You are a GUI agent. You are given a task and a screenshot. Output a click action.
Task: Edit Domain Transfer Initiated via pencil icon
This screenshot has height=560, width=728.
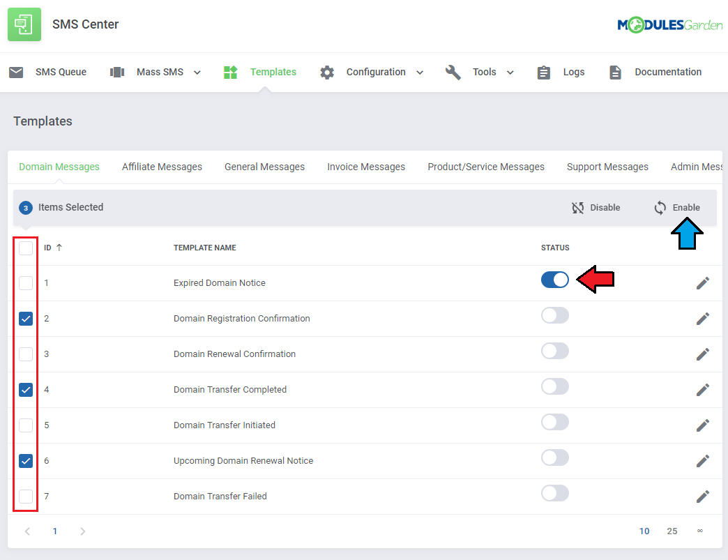click(x=702, y=425)
